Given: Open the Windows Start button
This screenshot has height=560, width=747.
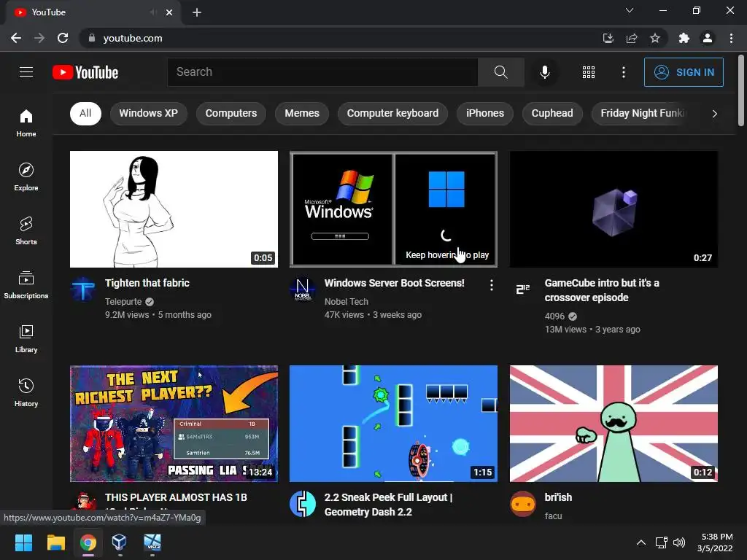Looking at the screenshot, I should pyautogui.click(x=23, y=542).
